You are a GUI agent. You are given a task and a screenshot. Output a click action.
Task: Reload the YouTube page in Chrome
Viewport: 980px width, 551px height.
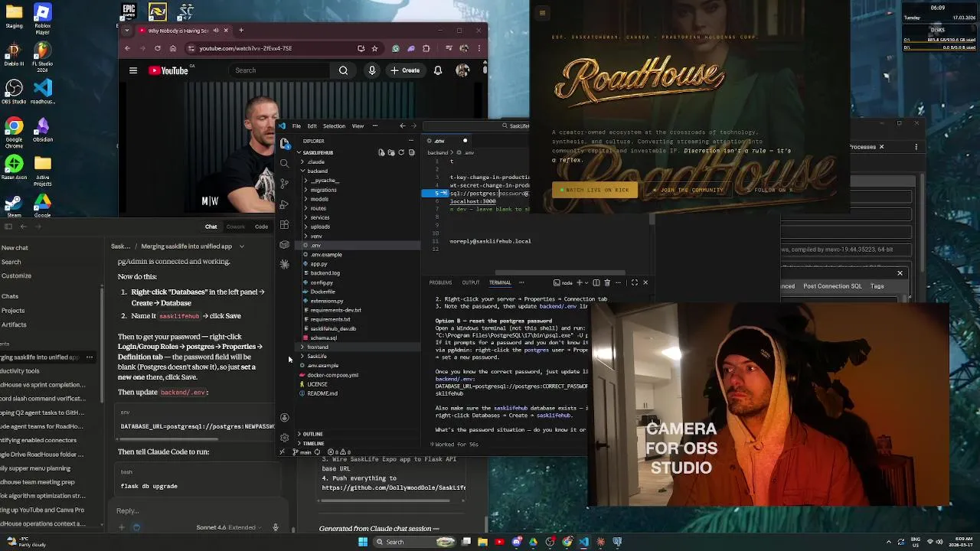coord(158,48)
